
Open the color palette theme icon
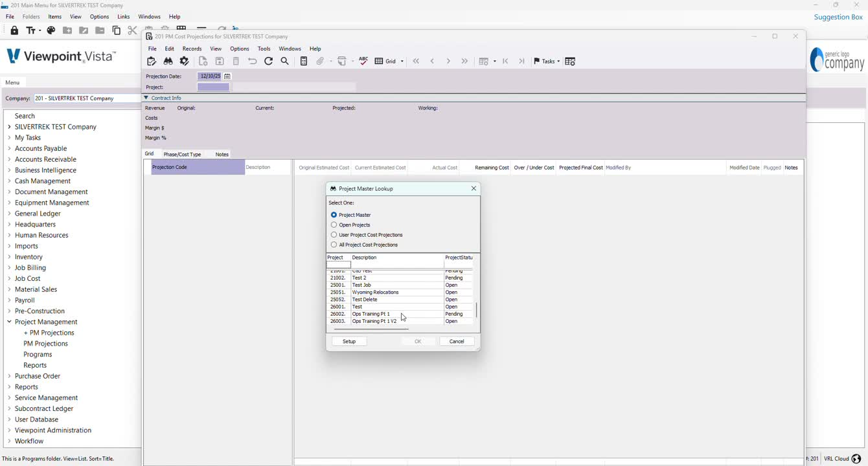[51, 30]
